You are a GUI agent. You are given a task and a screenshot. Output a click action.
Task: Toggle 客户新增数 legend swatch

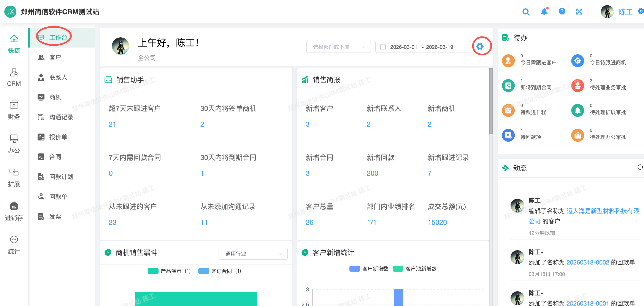tap(354, 268)
